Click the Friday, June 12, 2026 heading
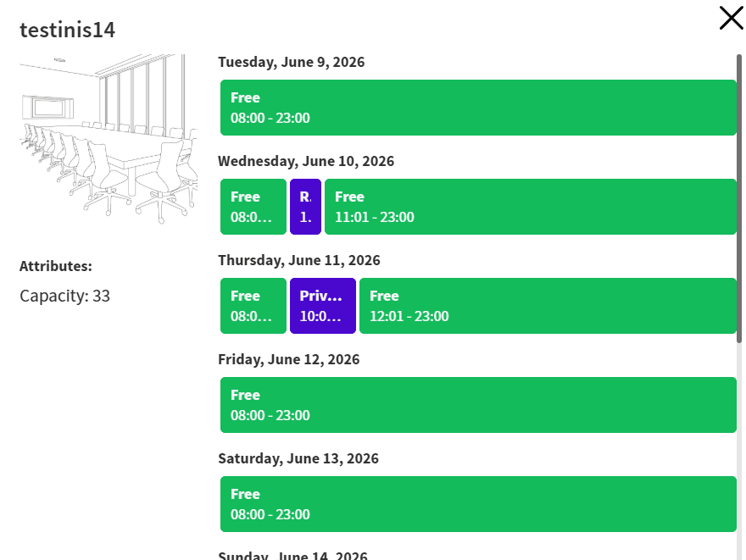The image size is (746, 560). [289, 359]
